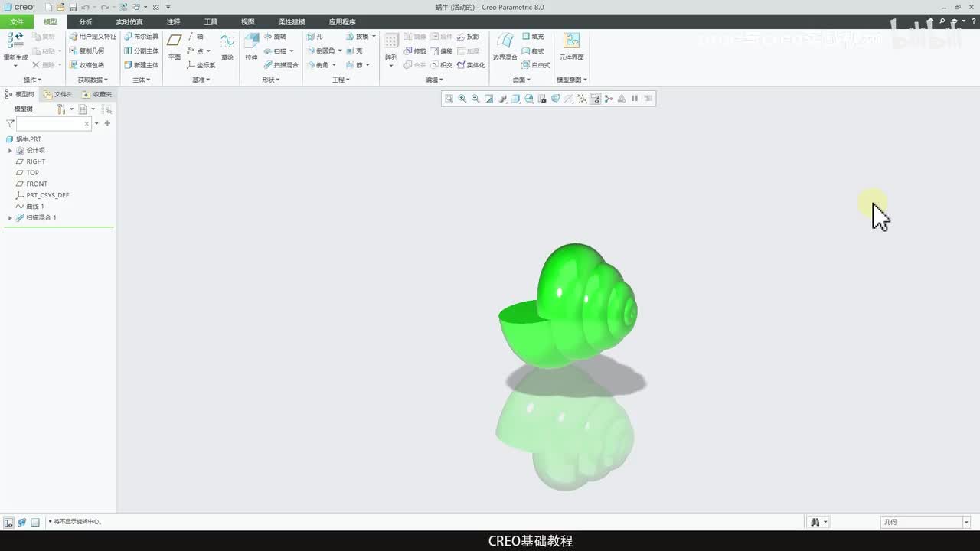Open the 编辑 group dropdown
The image size is (980, 551).
435,80
